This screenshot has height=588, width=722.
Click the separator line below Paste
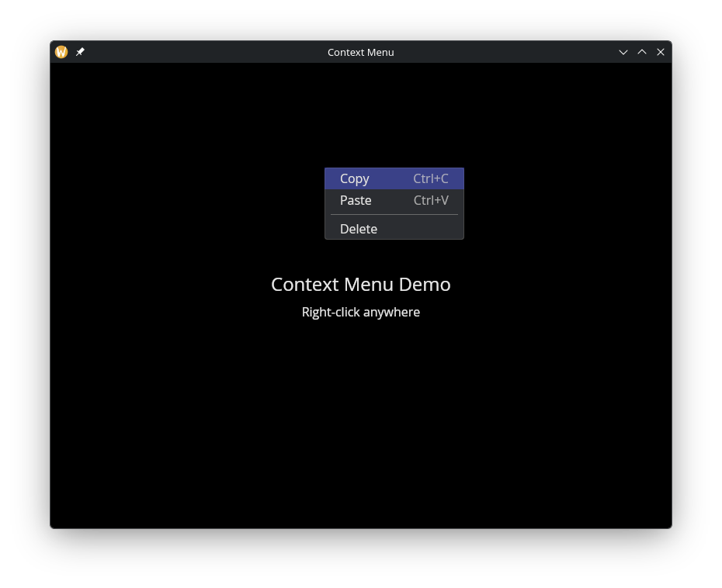[394, 214]
